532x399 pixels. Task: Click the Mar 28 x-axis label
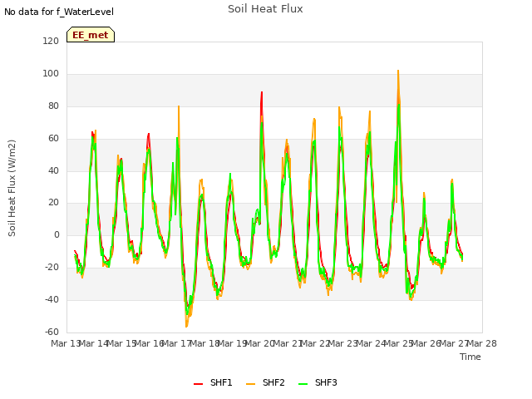pyautogui.click(x=482, y=343)
